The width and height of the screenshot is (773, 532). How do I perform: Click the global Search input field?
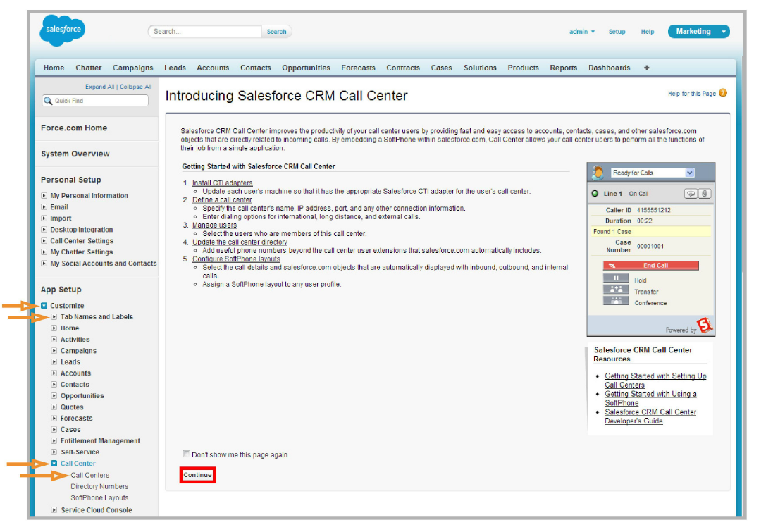205,32
